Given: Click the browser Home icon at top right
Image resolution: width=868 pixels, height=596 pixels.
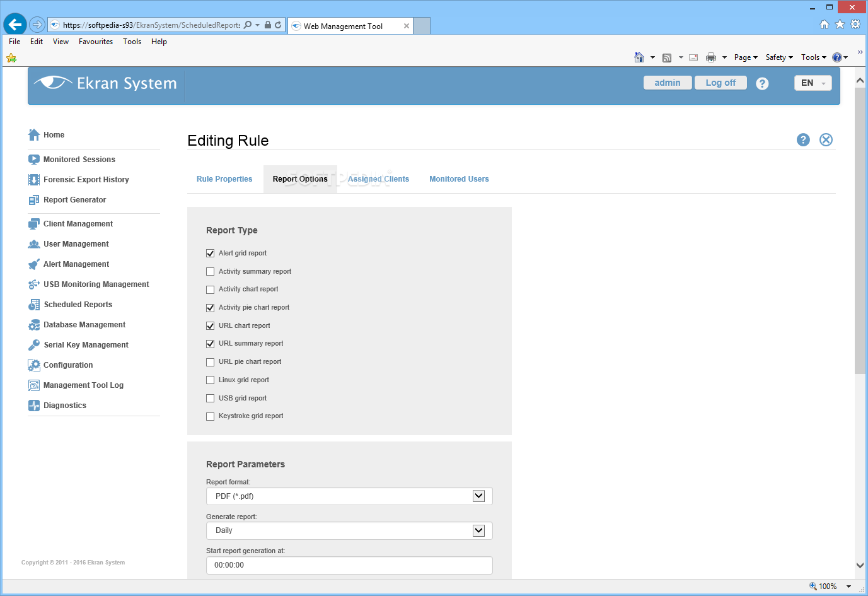Looking at the screenshot, I should (825, 24).
